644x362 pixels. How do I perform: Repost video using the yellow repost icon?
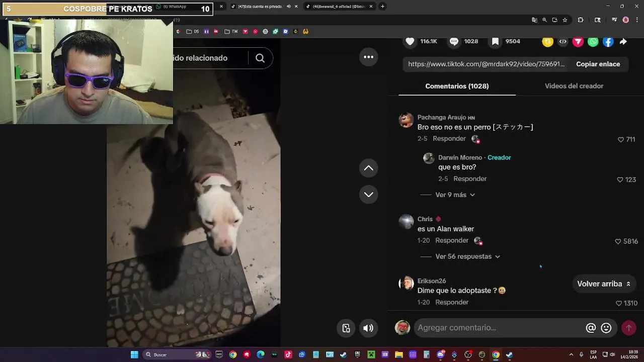pyautogui.click(x=547, y=42)
